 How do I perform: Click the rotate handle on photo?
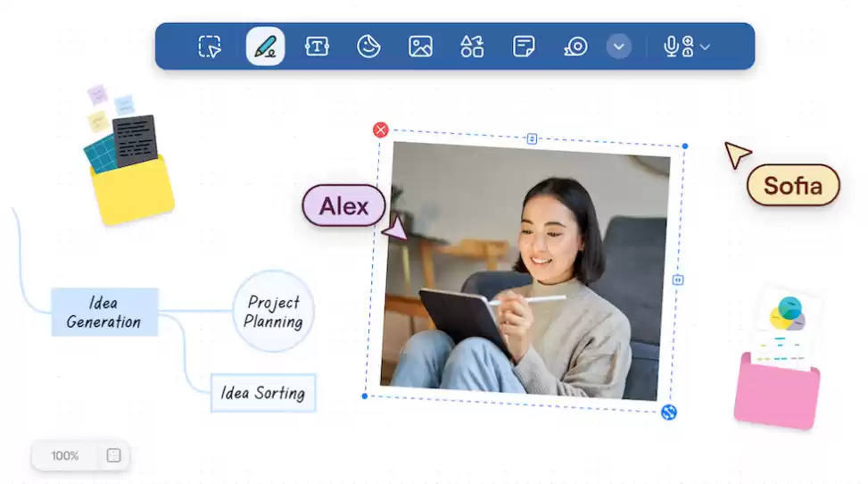(x=669, y=412)
